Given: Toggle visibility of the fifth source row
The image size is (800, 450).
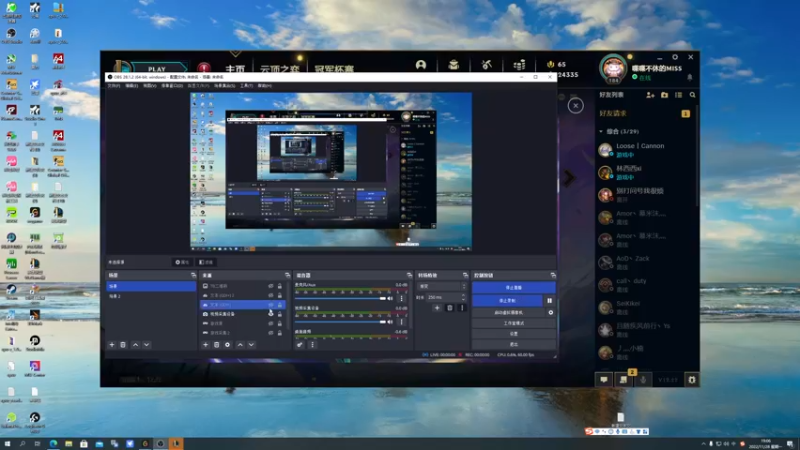Looking at the screenshot, I should [x=271, y=323].
